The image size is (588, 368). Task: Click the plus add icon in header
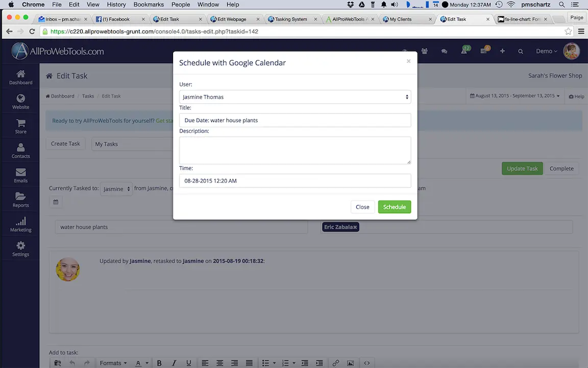[x=502, y=51]
